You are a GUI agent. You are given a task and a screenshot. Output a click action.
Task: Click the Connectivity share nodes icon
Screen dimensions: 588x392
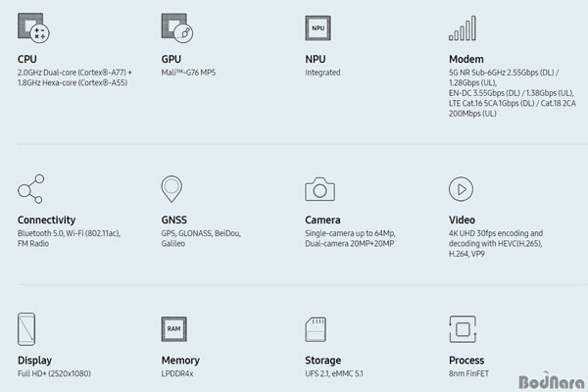tap(30, 189)
